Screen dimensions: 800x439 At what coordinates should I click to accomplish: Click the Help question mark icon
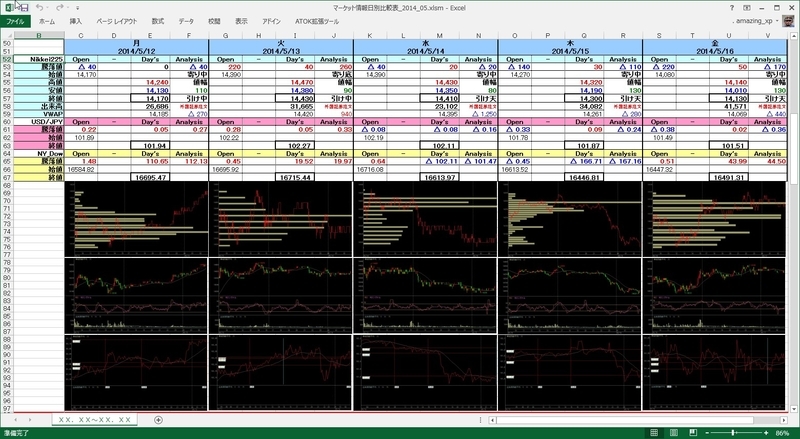pos(732,8)
